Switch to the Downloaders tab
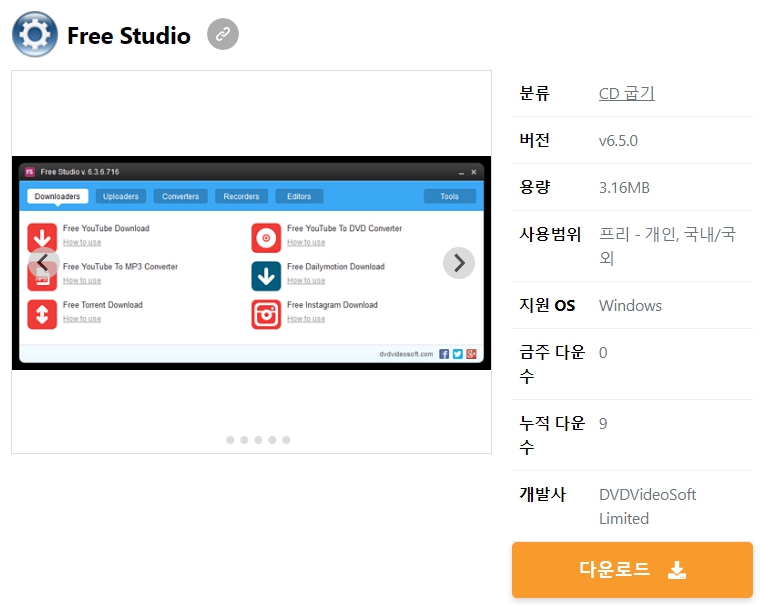 coord(57,196)
